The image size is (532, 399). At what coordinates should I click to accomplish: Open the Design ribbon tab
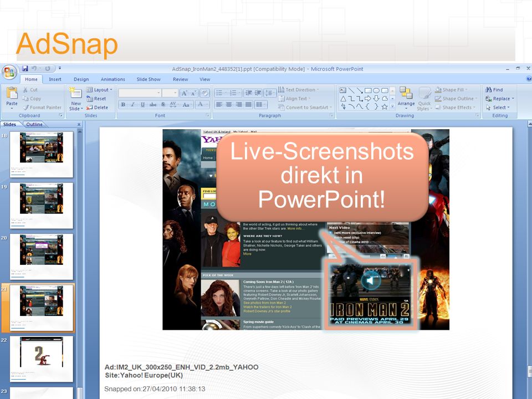pyautogui.click(x=81, y=79)
